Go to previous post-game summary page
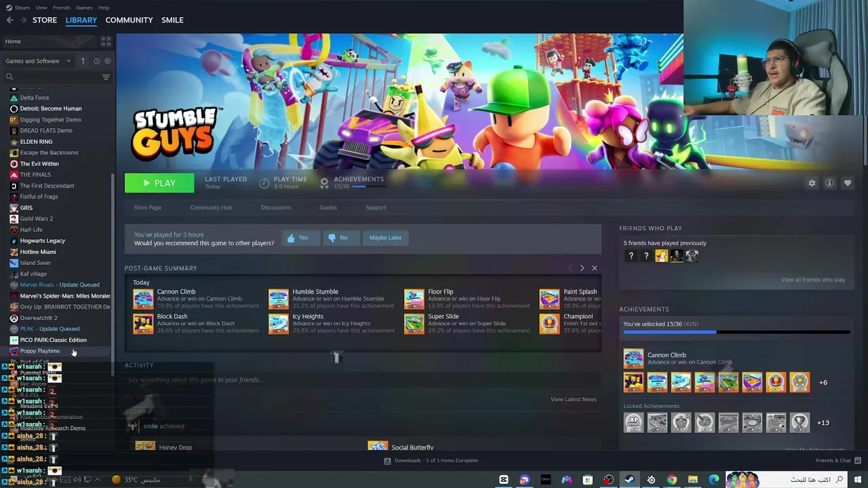Screen dimensions: 868x488 (x=570, y=268)
